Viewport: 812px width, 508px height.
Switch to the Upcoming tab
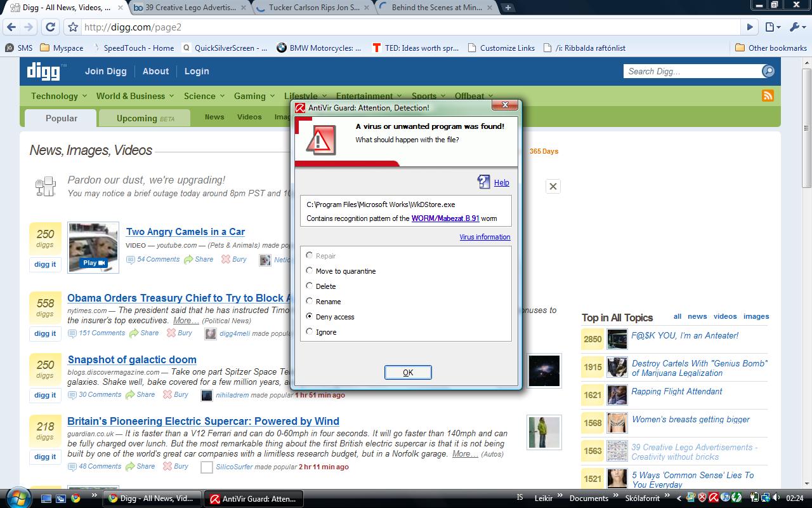tap(145, 118)
